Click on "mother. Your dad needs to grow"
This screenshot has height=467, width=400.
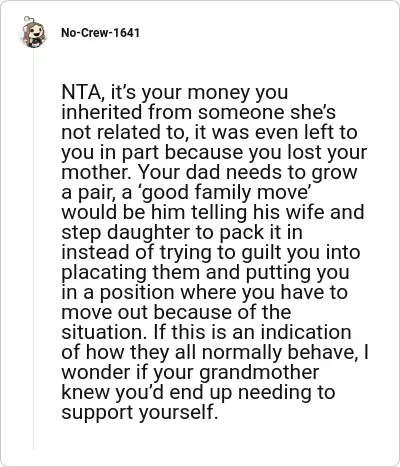[x=209, y=172]
